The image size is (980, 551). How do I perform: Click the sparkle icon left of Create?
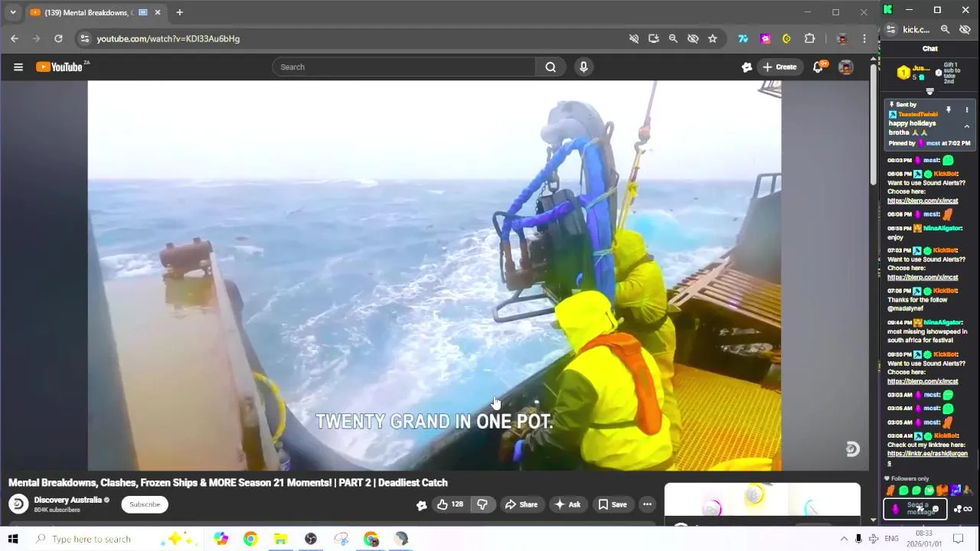[747, 67]
